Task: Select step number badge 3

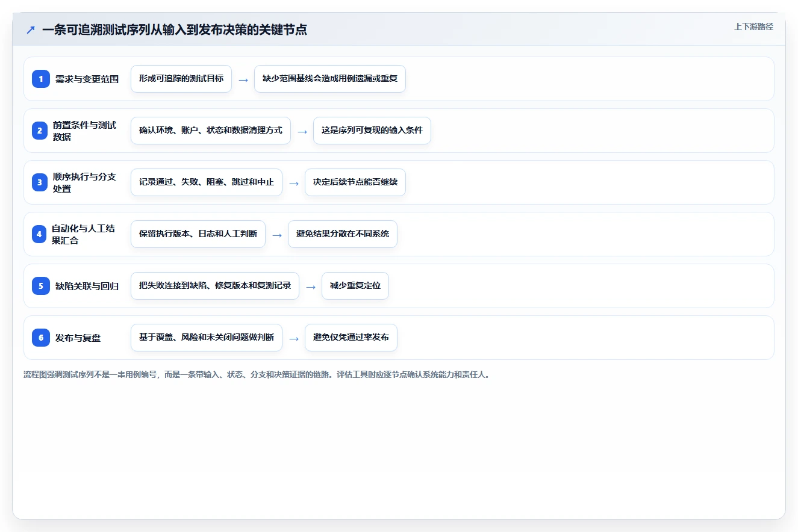Action: [39, 182]
